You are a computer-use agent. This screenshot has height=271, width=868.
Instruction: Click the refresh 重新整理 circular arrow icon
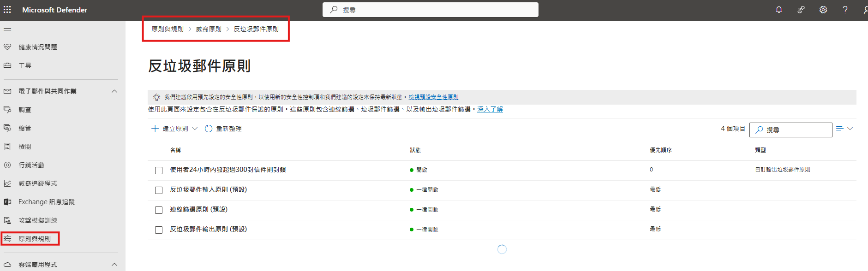209,129
